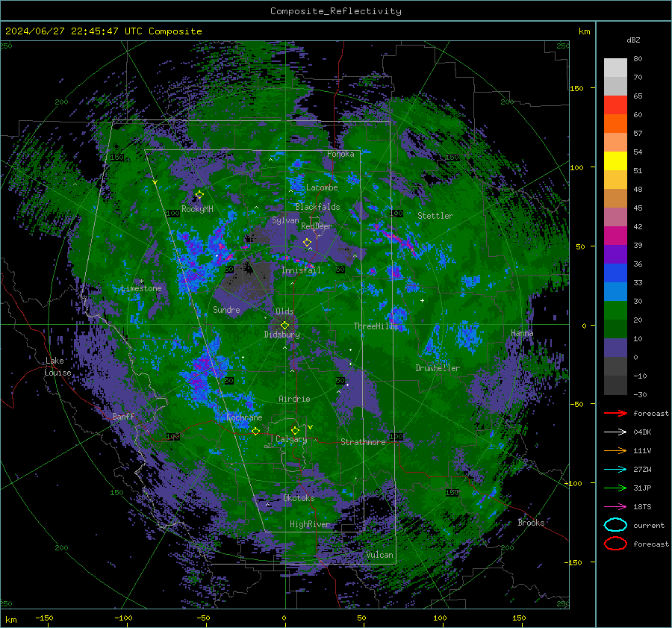Click the magenta 18TS arrow in legend
This screenshot has height=628, width=672.
pyautogui.click(x=615, y=507)
